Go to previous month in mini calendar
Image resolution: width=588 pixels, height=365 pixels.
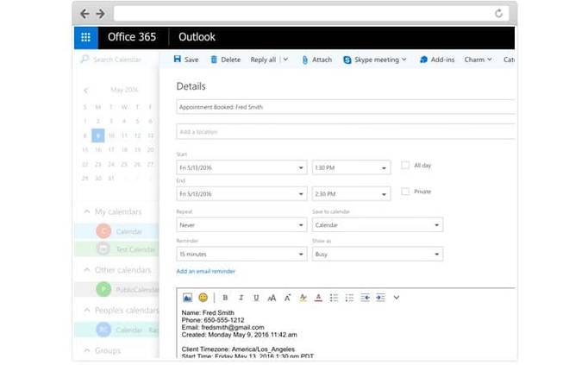tap(86, 91)
